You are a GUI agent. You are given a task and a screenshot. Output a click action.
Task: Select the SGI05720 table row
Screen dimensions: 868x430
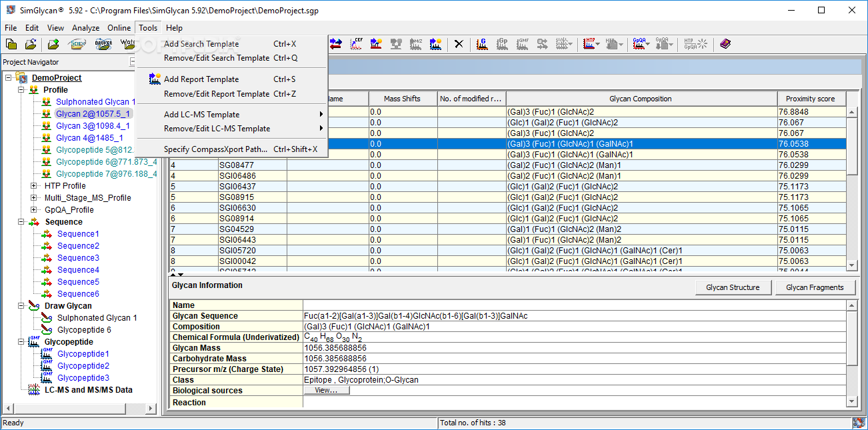point(507,251)
